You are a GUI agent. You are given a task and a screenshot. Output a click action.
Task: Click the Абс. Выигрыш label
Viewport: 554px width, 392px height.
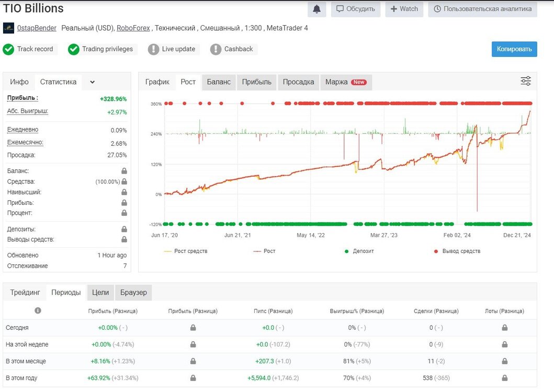pos(28,111)
